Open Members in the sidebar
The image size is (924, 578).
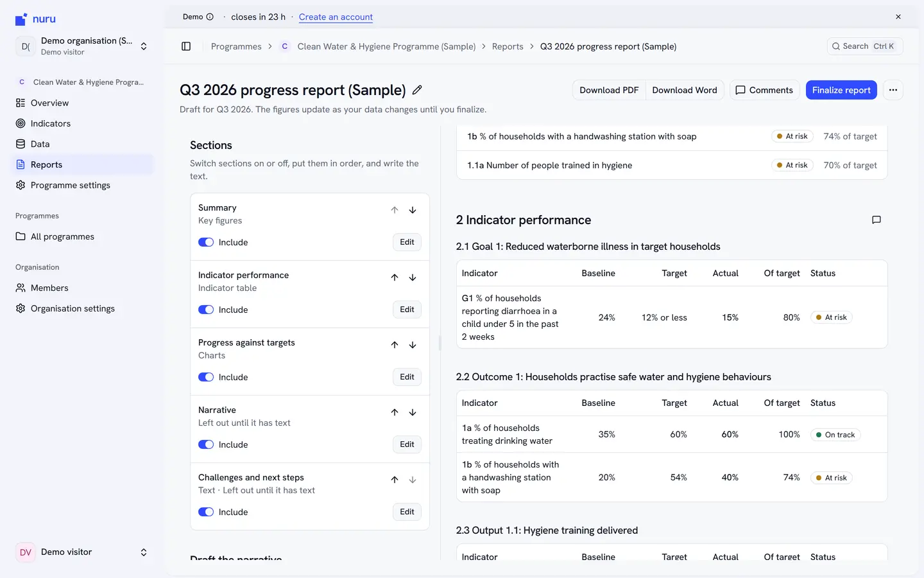pyautogui.click(x=82, y=288)
